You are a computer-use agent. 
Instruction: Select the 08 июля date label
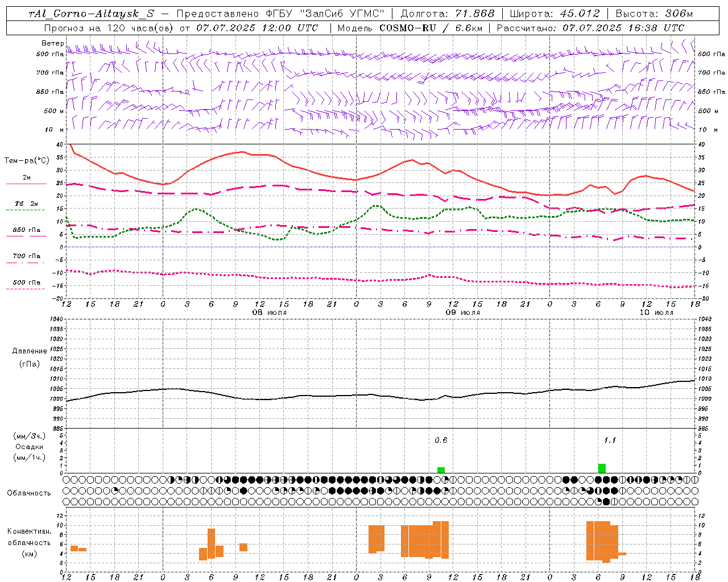click(270, 313)
